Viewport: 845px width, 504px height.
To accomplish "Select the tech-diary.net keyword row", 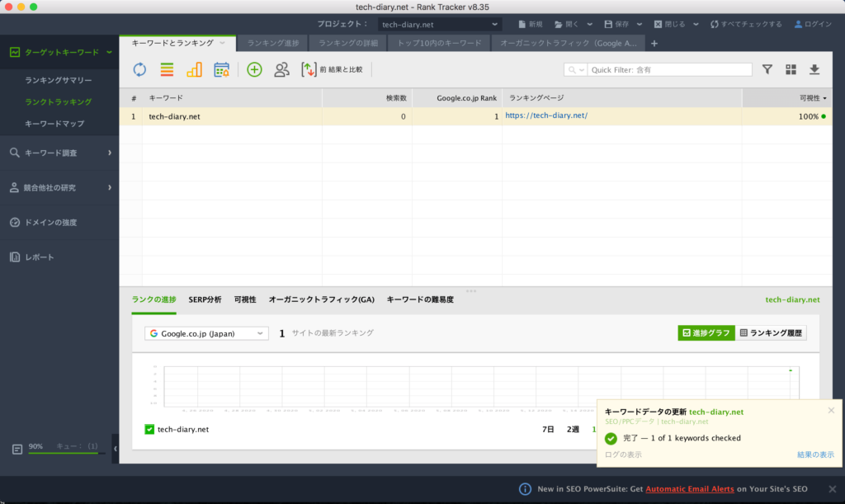I will point(475,116).
